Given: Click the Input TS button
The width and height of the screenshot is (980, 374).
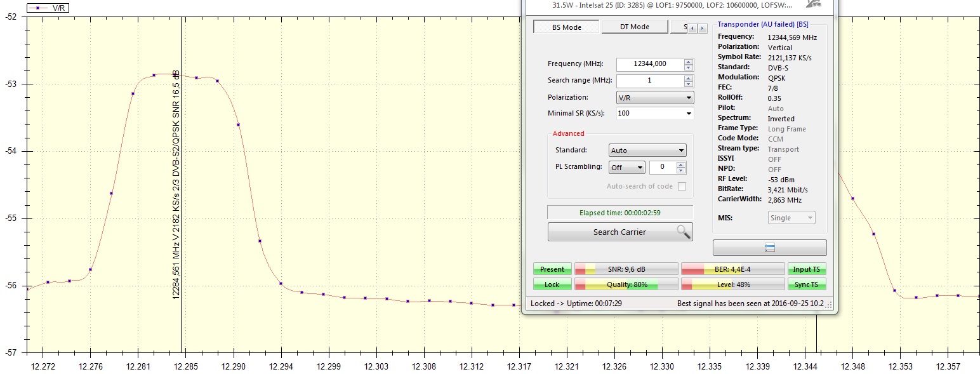Looking at the screenshot, I should [x=806, y=269].
